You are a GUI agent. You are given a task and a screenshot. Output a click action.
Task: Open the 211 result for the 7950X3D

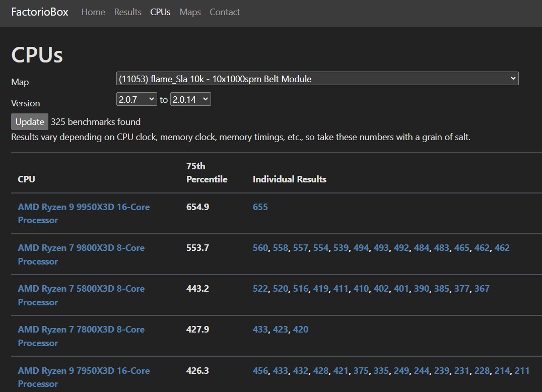[521, 370]
